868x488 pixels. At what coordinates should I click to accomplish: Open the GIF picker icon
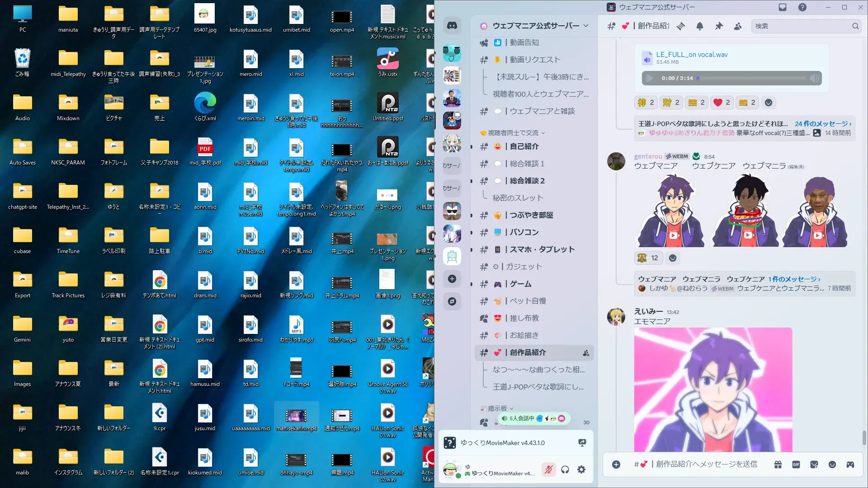coord(796,465)
